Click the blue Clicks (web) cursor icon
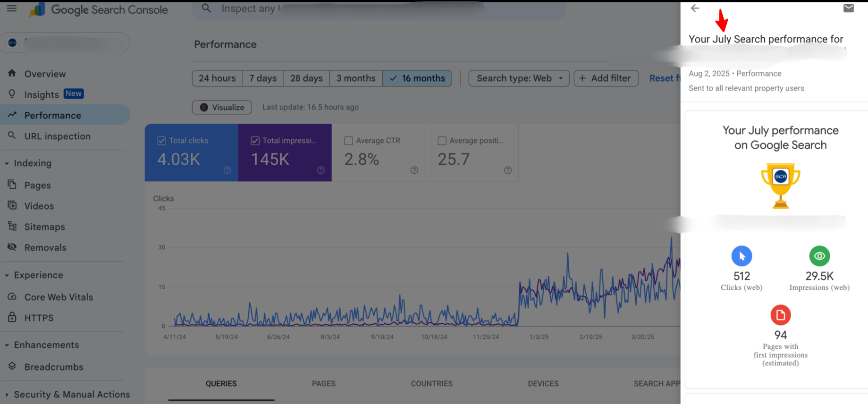Screen dimensions: 868x404 point(742,256)
